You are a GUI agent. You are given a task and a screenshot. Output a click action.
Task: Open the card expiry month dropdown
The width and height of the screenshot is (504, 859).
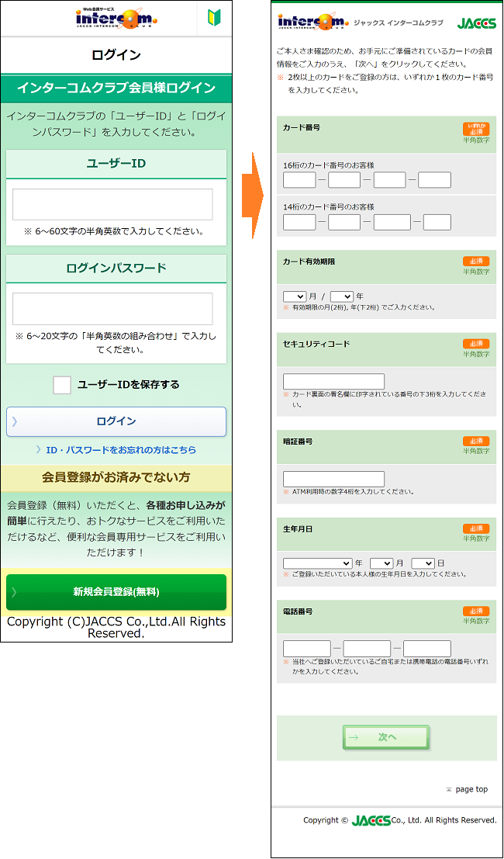tap(295, 296)
